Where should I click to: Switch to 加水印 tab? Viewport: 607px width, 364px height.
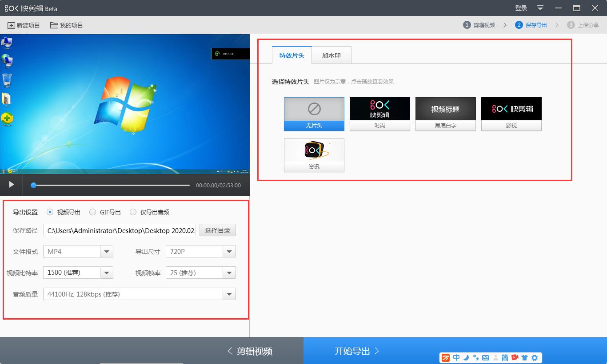(x=331, y=55)
